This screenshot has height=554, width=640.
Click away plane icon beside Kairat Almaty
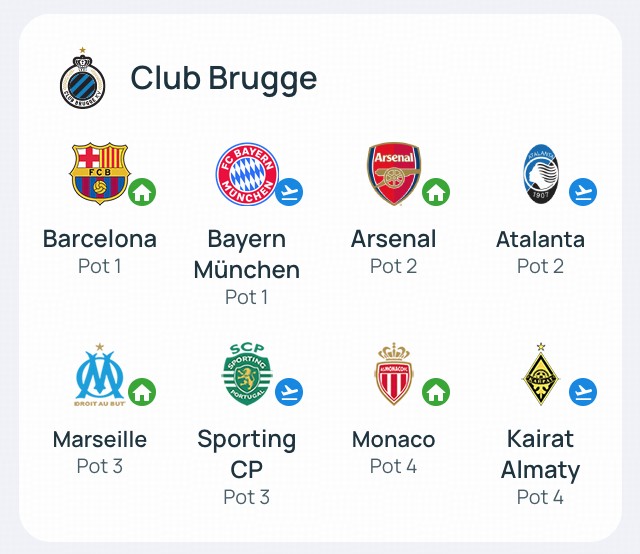(x=583, y=392)
